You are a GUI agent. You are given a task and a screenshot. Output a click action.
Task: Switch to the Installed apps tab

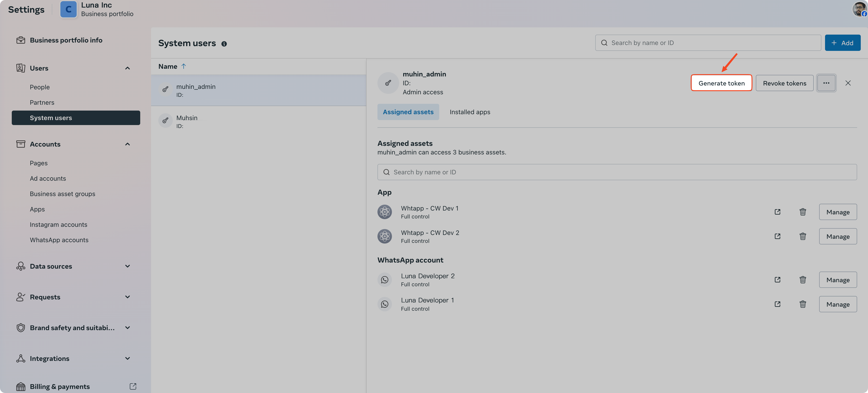click(470, 112)
